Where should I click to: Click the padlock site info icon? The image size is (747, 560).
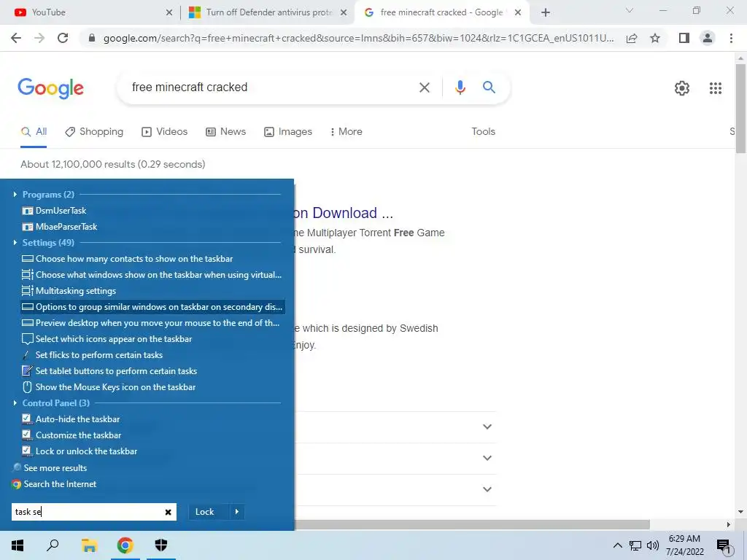(92, 38)
